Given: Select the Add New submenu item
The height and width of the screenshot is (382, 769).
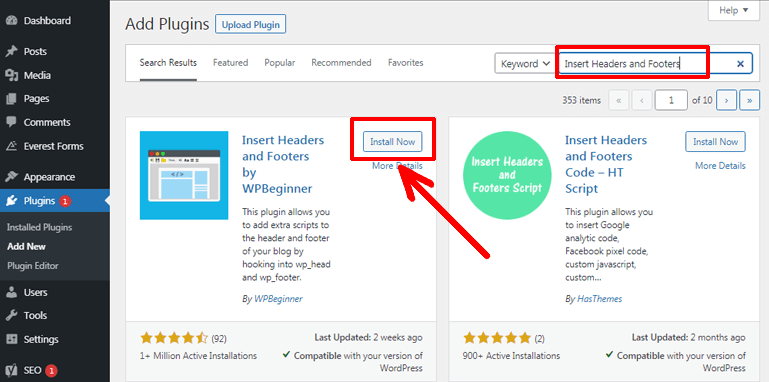Looking at the screenshot, I should (26, 247).
